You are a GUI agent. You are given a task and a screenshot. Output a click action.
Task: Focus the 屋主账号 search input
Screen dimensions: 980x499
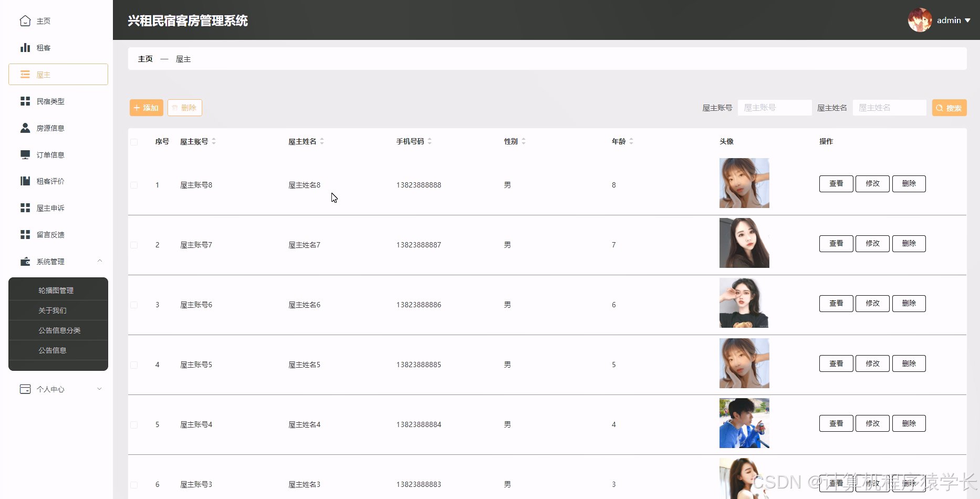(775, 108)
